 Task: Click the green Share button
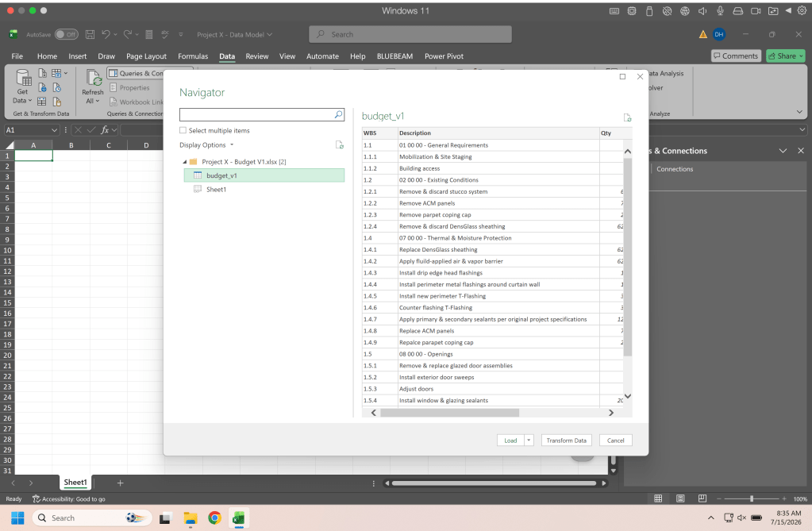pyautogui.click(x=785, y=56)
